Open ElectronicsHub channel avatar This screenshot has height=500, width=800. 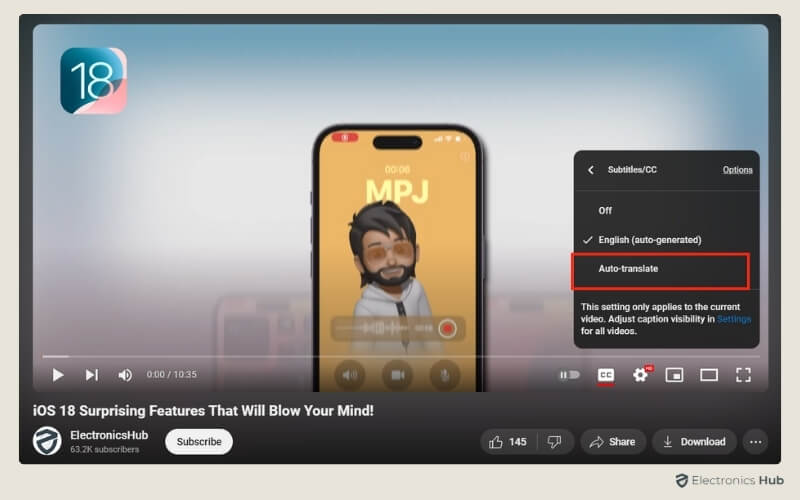click(x=47, y=441)
